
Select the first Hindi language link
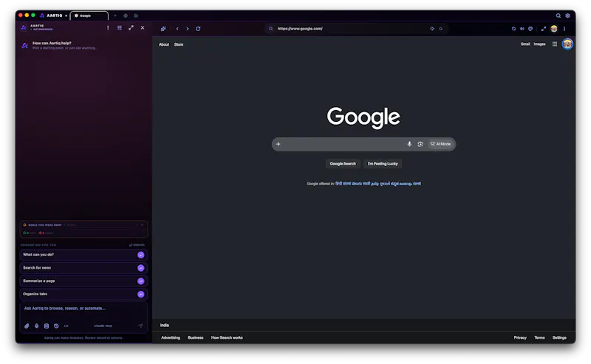coord(338,184)
